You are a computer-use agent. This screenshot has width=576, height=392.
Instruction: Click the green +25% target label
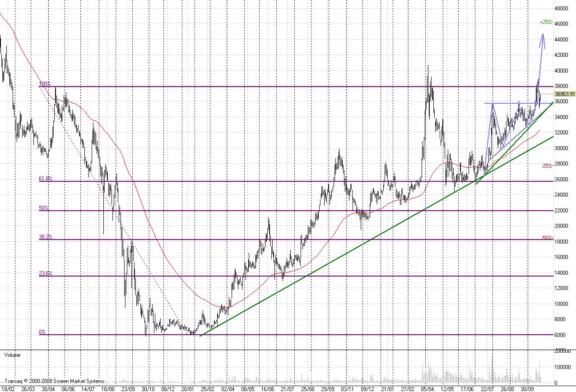(546, 22)
